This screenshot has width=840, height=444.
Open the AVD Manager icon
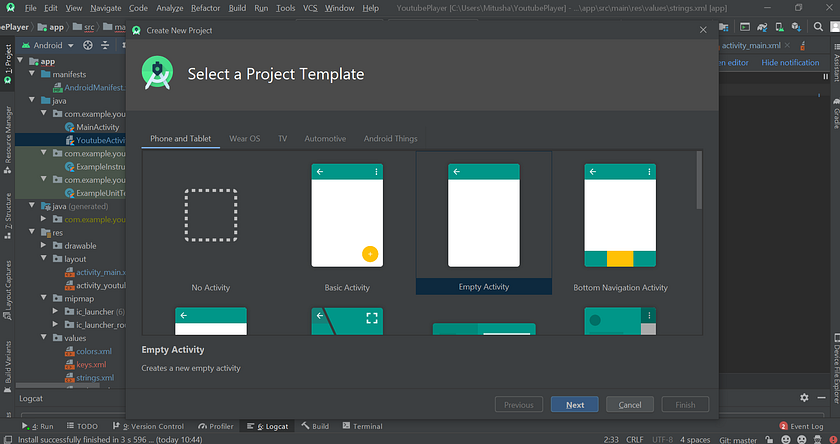coord(779,27)
